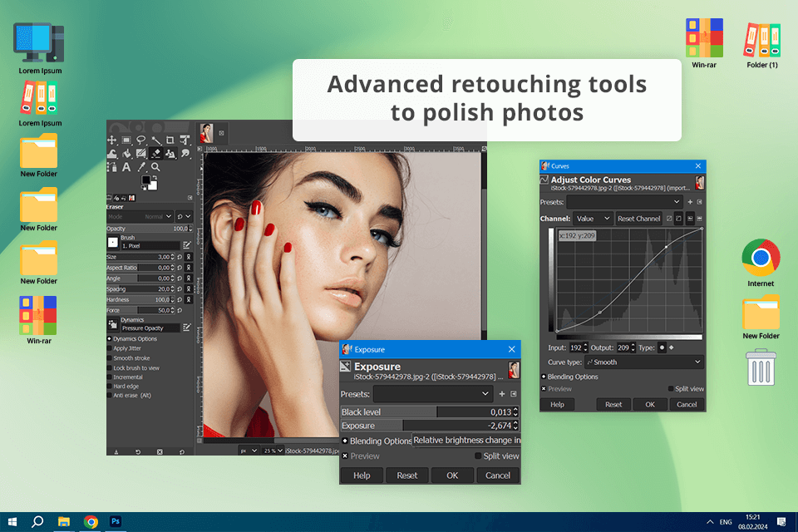Click Reset in Exposure dialog
Image resolution: width=798 pixels, height=532 pixels.
pos(407,475)
